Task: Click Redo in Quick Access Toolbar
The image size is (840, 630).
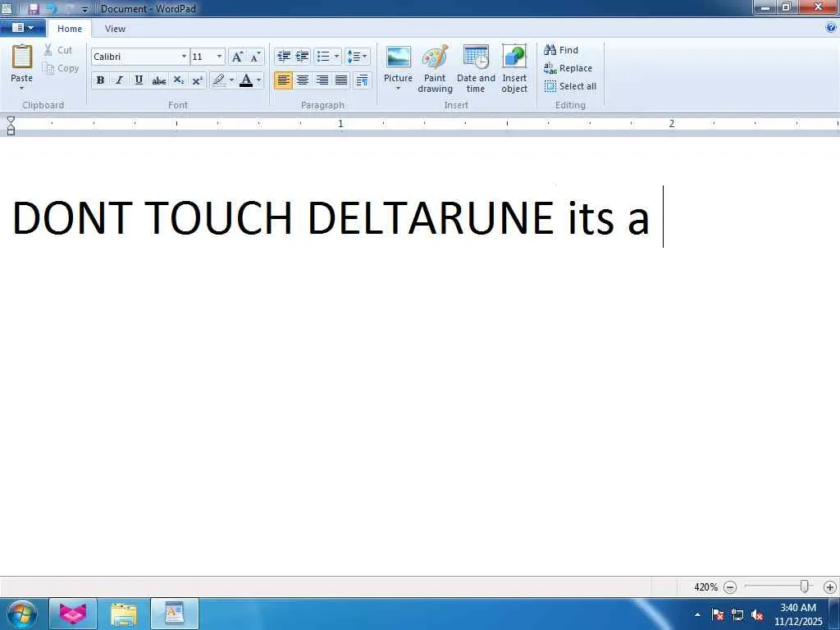Action: (x=69, y=8)
